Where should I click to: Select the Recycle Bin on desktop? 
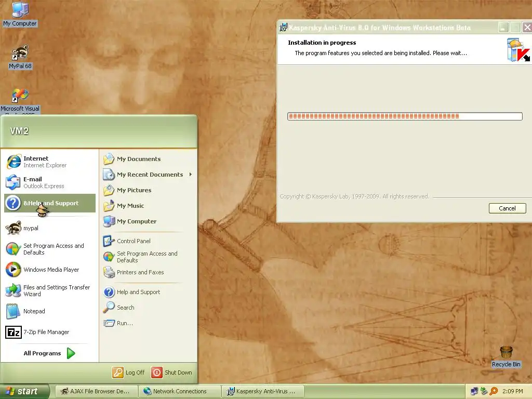pos(506,357)
